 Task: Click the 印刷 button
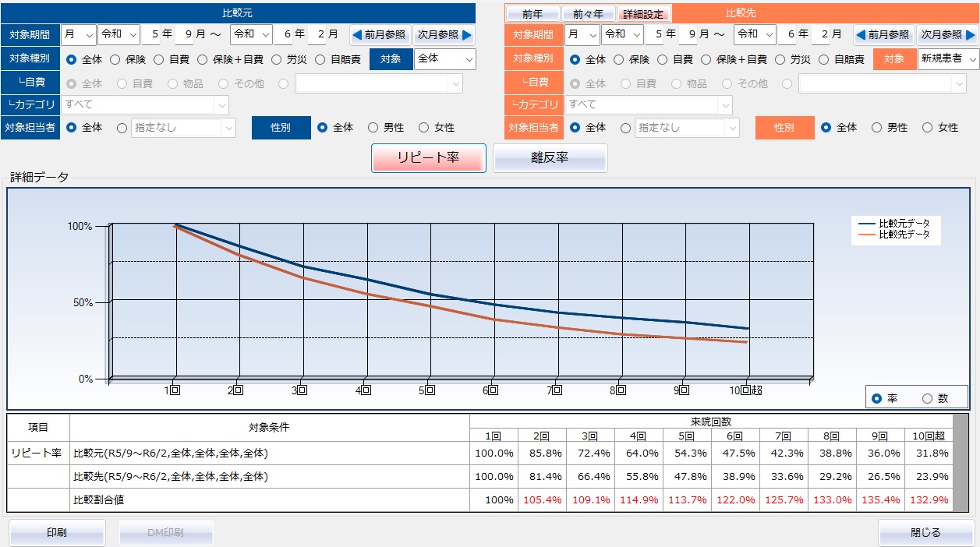tap(57, 533)
